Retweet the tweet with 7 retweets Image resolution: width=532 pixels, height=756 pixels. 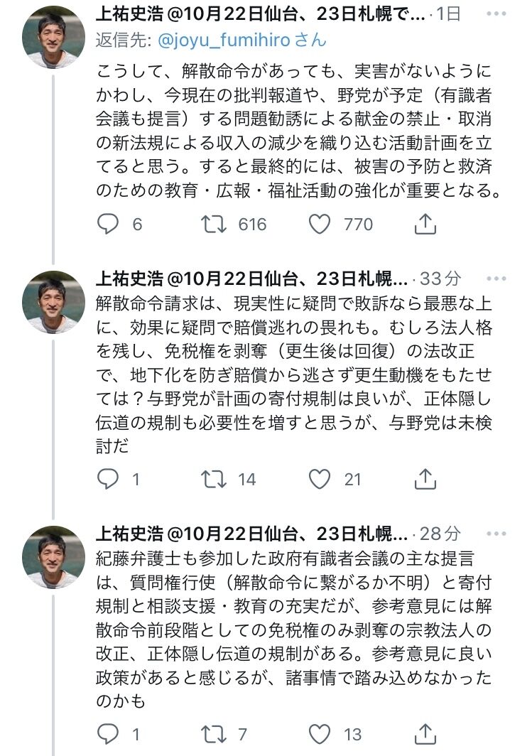click(211, 734)
